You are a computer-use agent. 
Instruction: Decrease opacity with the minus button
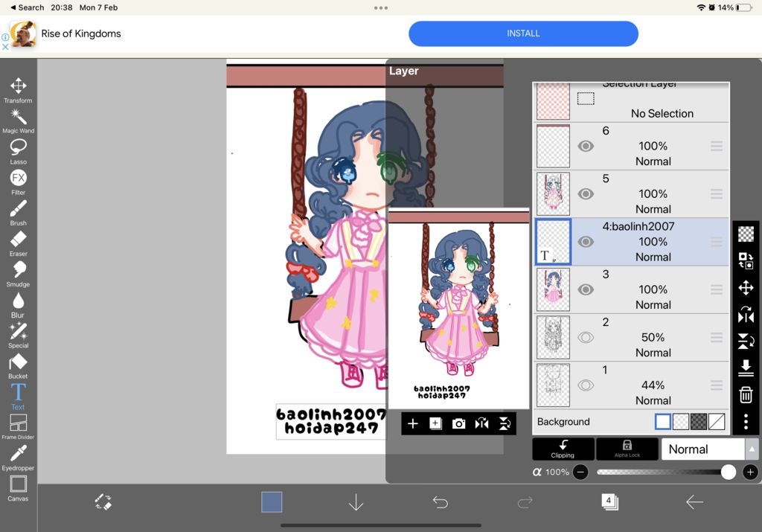click(x=580, y=472)
